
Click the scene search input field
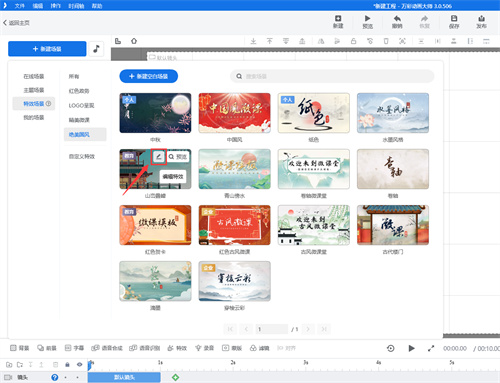332,76
